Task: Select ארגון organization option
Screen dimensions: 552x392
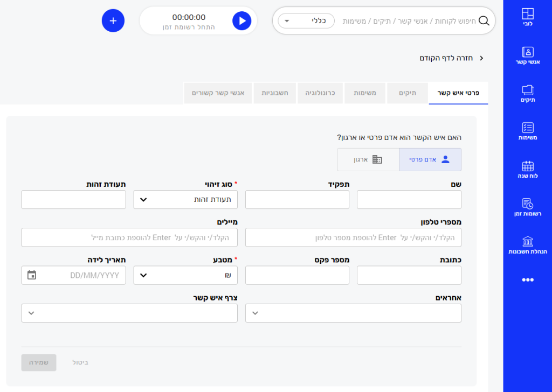Action: 368,160
